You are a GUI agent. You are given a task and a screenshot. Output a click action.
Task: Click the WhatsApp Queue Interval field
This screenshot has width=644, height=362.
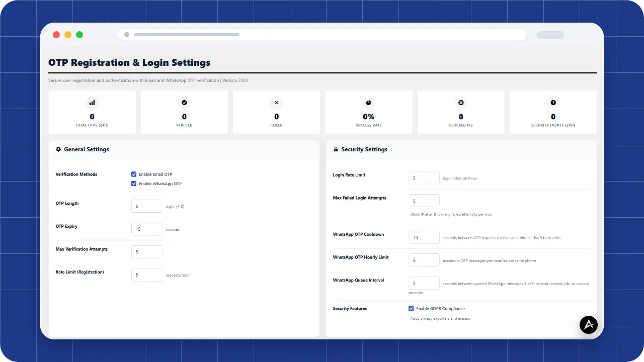pos(424,283)
